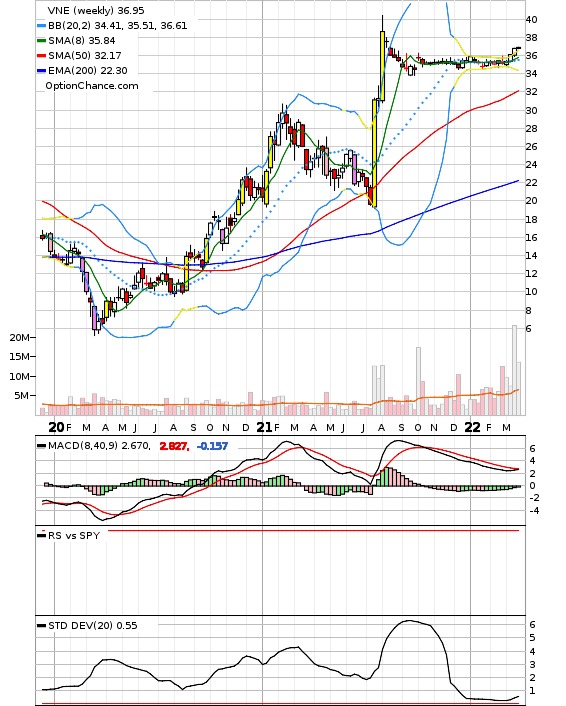Screen dimensions: 566x706
Task: Click the bold 20 year marker
Action: (x=56, y=427)
